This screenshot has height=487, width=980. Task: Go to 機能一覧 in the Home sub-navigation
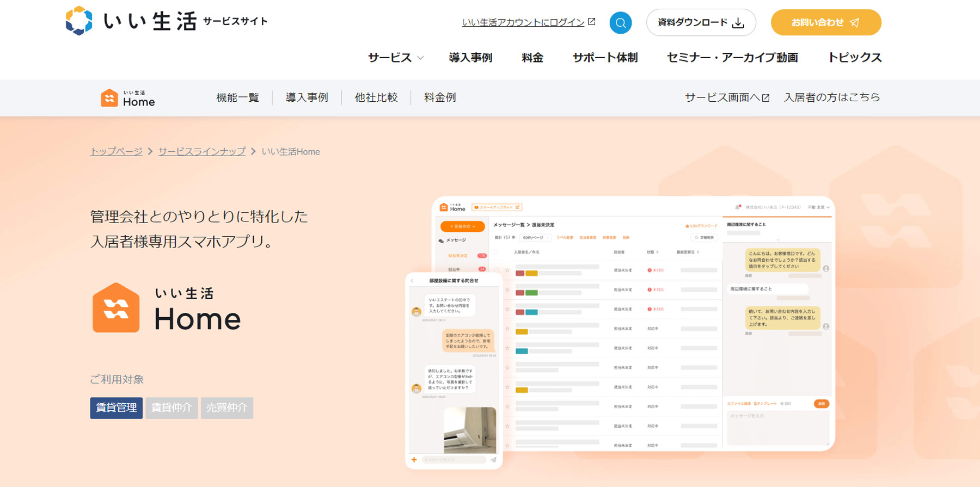pos(237,97)
